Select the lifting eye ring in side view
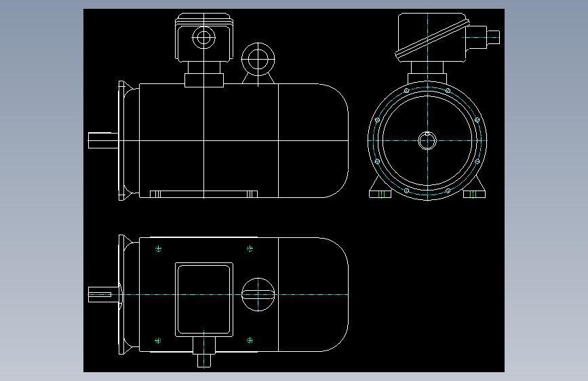The image size is (588, 381). point(258,59)
